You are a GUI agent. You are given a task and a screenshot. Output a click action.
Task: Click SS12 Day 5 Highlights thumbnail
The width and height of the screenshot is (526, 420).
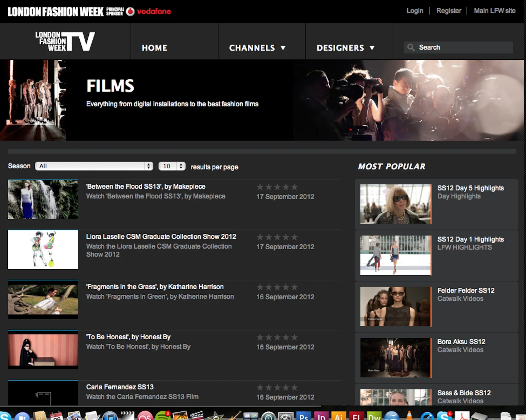[396, 204]
